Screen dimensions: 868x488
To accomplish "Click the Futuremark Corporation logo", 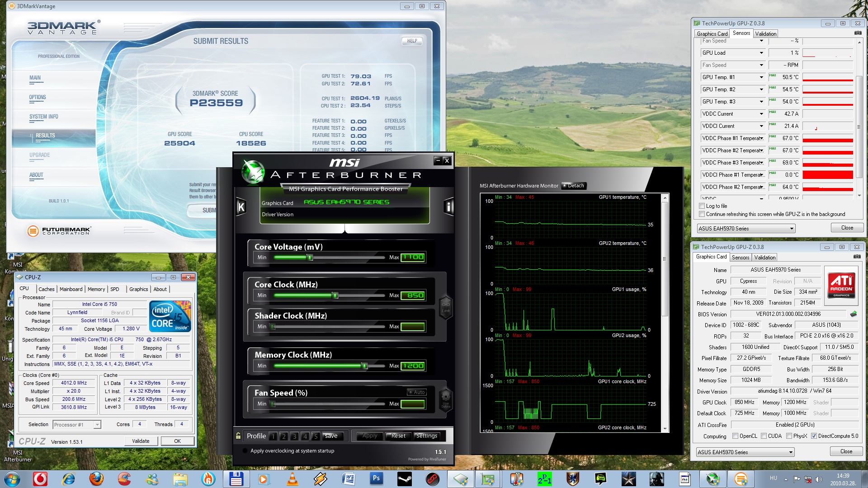I will tap(59, 231).
